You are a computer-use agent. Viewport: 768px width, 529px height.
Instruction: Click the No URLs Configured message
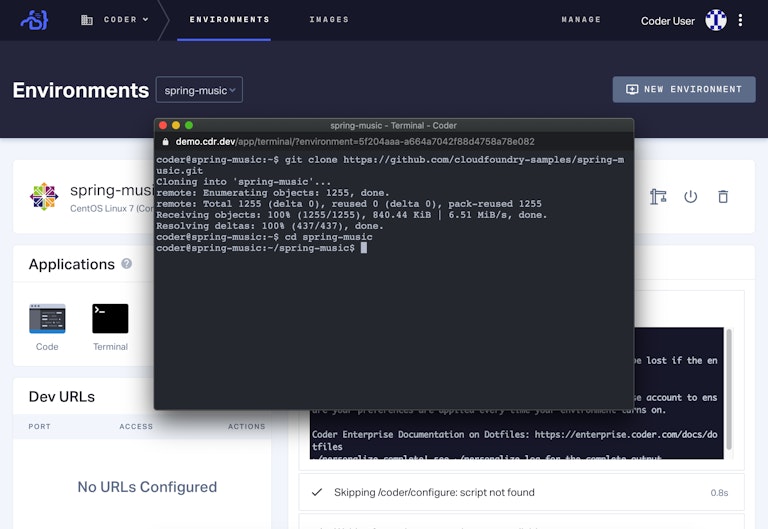tap(147, 486)
